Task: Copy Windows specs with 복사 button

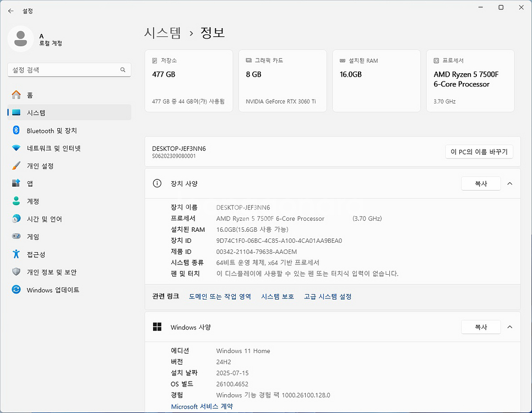Action: tap(481, 327)
